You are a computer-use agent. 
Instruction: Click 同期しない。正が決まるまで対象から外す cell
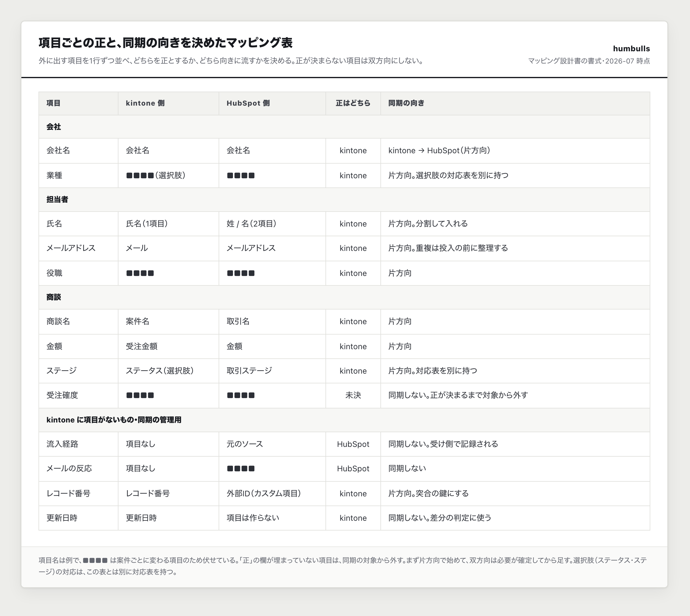(x=515, y=395)
